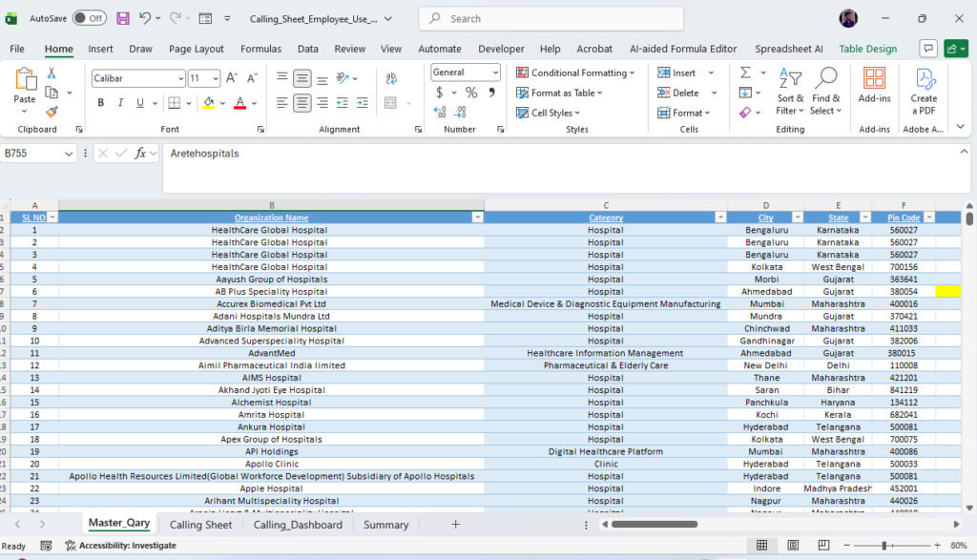This screenshot has height=560, width=977.
Task: Toggle Top Align button
Action: (282, 78)
